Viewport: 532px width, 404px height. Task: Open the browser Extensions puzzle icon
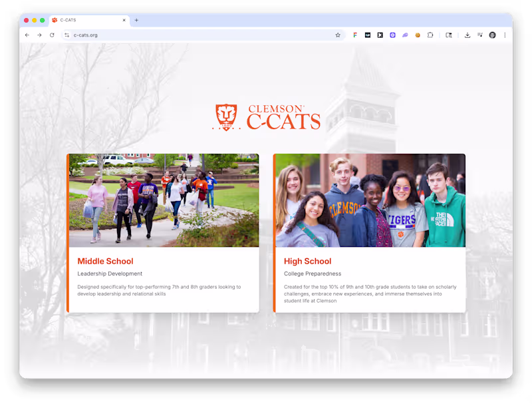point(430,35)
